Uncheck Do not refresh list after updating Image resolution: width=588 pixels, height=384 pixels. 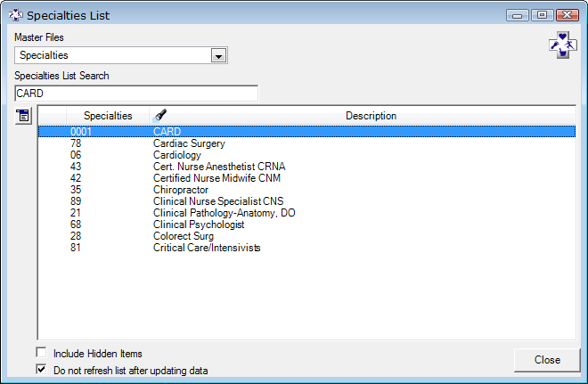click(41, 369)
